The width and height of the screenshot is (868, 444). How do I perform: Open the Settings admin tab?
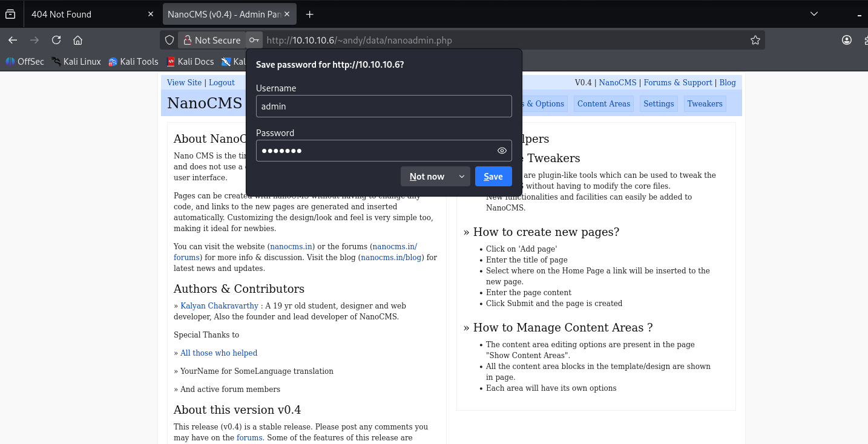coord(659,103)
